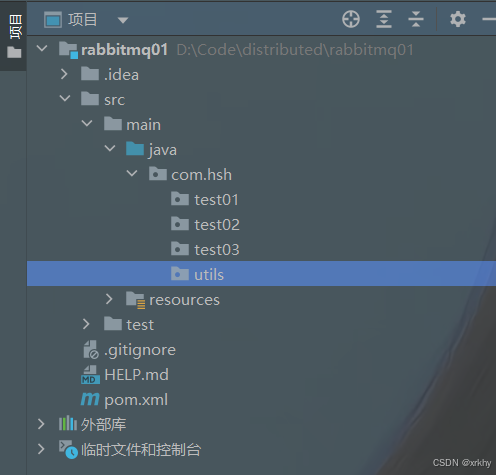
Task: Expand the 外部库 node chevron
Action: (41, 424)
